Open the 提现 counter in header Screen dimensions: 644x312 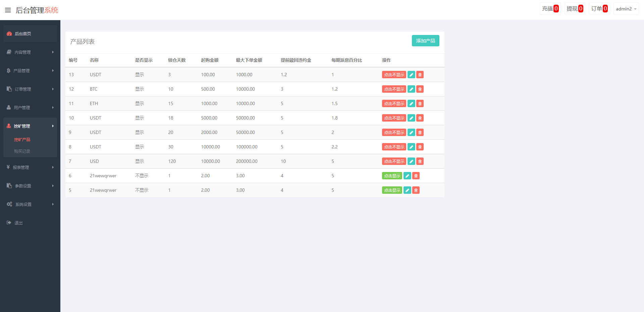click(x=575, y=9)
